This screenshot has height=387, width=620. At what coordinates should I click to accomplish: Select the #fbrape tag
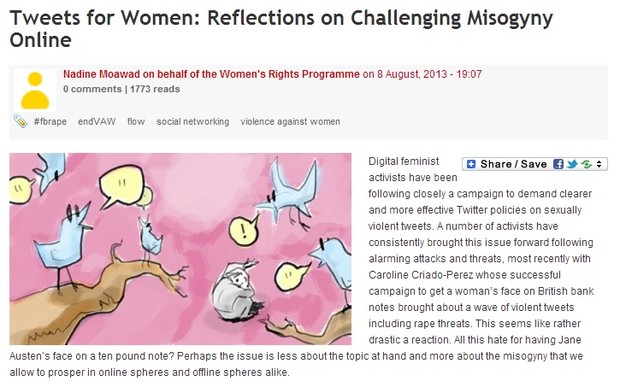[50, 122]
